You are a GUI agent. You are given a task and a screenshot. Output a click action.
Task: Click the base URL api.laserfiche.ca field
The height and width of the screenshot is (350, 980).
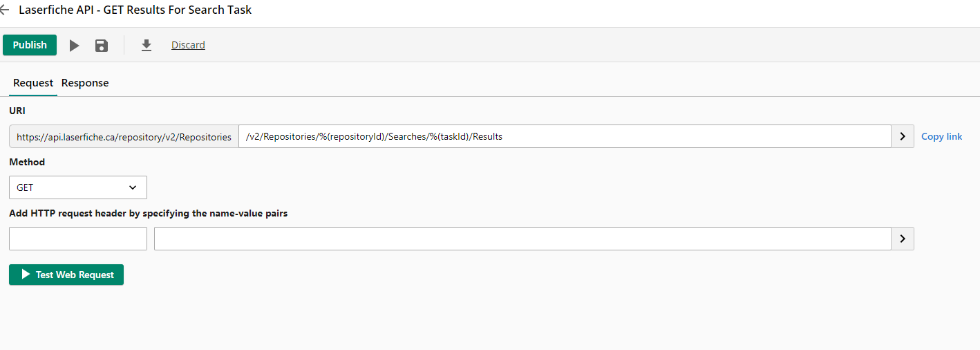tap(124, 136)
